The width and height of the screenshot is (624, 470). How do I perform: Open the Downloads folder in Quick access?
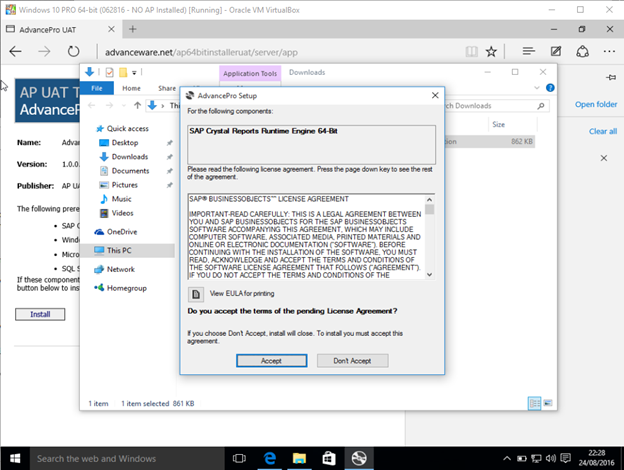[129, 157]
